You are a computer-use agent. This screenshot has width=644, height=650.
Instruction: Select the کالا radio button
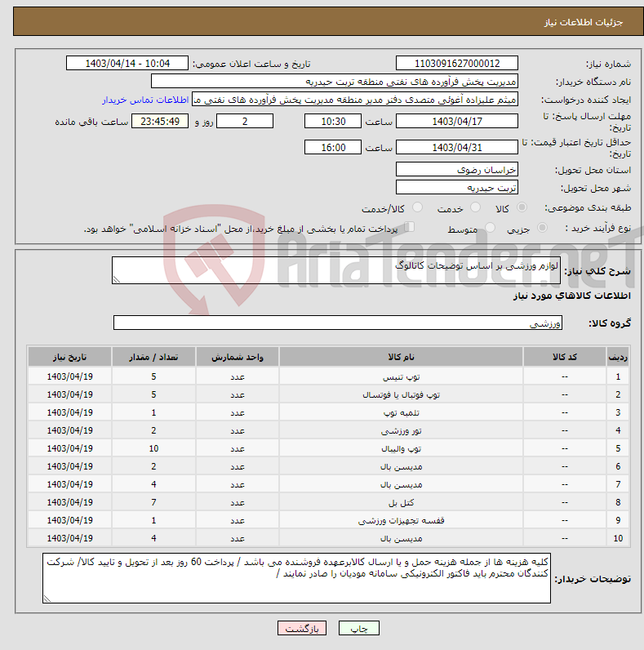522,207
